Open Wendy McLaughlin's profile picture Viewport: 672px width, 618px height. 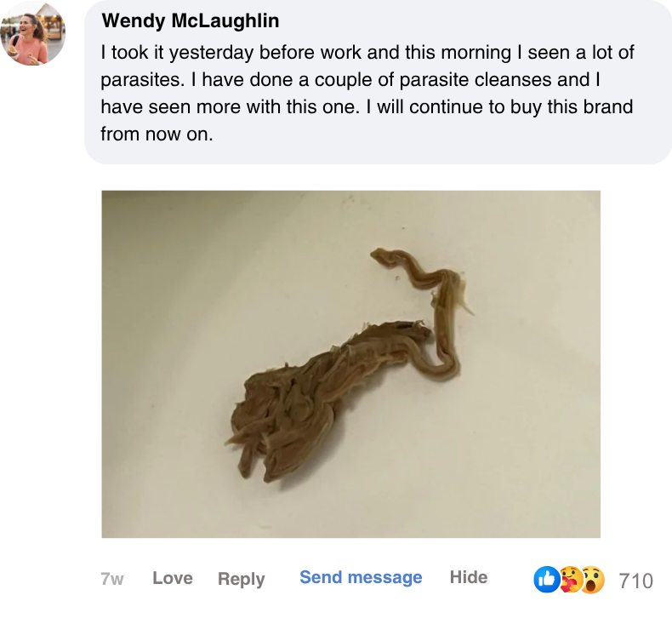[x=33, y=33]
